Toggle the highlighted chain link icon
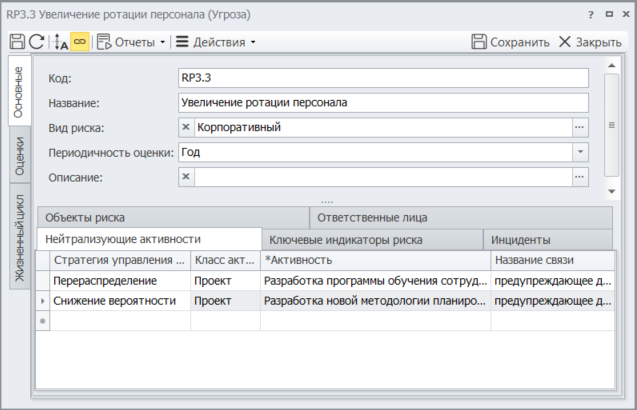Image resolution: width=637 pixels, height=410 pixels. coord(79,42)
